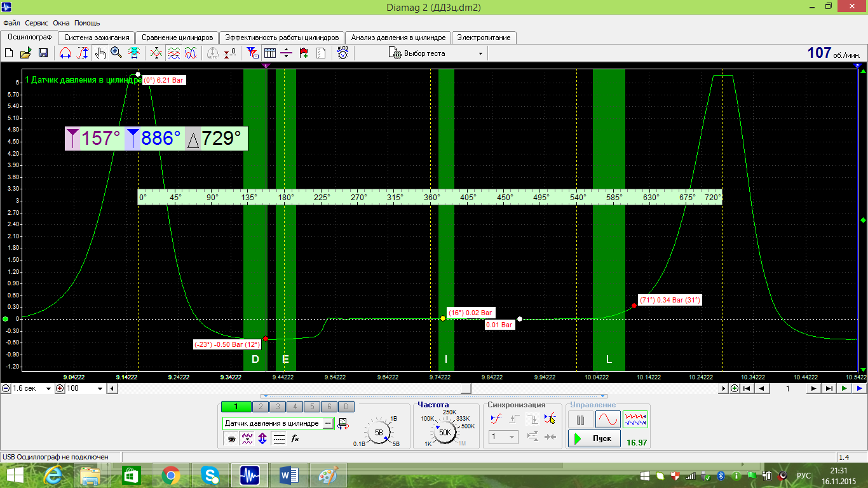Toggle channel 5 button
This screenshot has height=488, width=868.
point(311,407)
